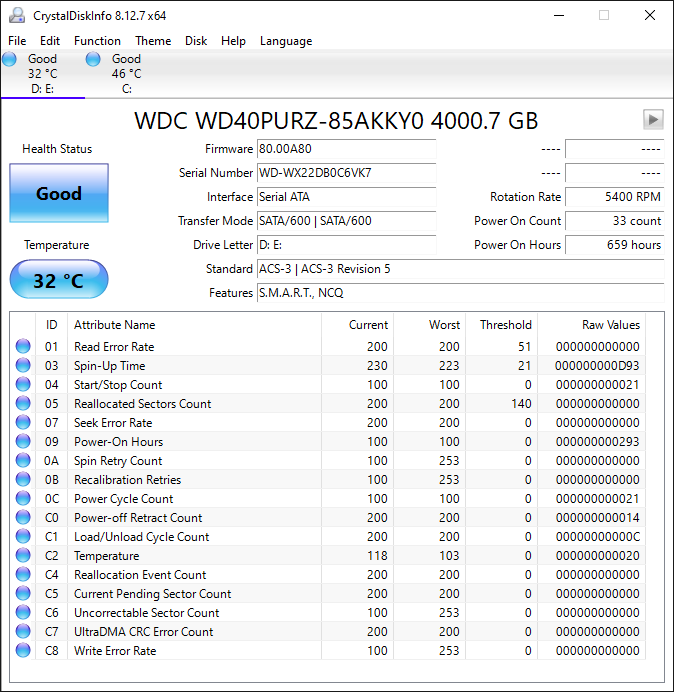Click the Serial Number field

pyautogui.click(x=346, y=173)
